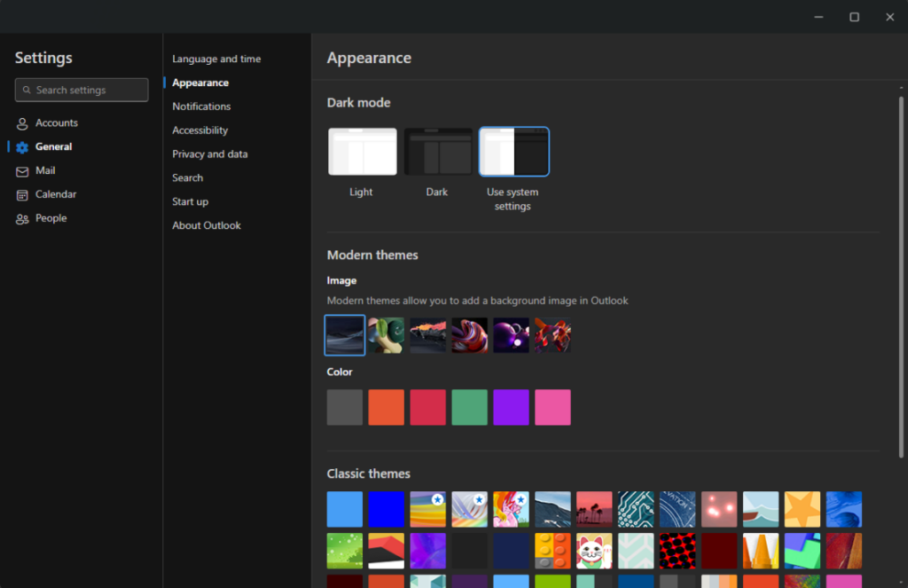This screenshot has height=588, width=908.
Task: Select the red purple swirl modern theme image
Action: [470, 335]
